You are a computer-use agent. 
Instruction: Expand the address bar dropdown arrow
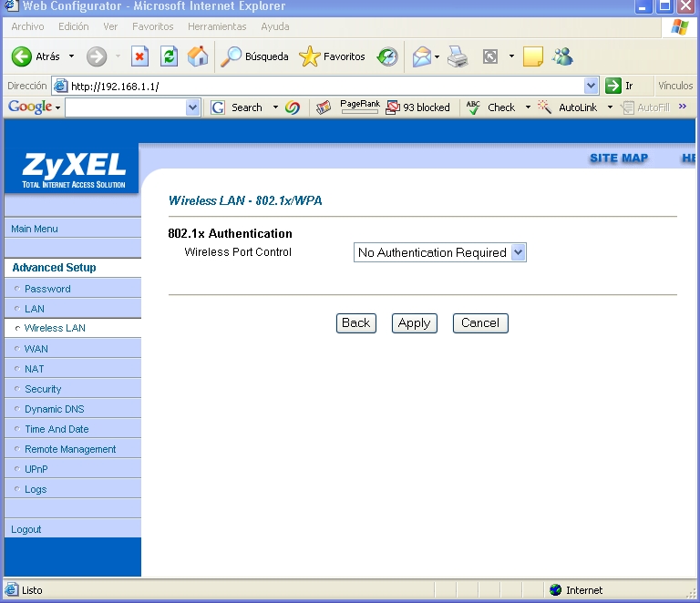[x=591, y=86]
